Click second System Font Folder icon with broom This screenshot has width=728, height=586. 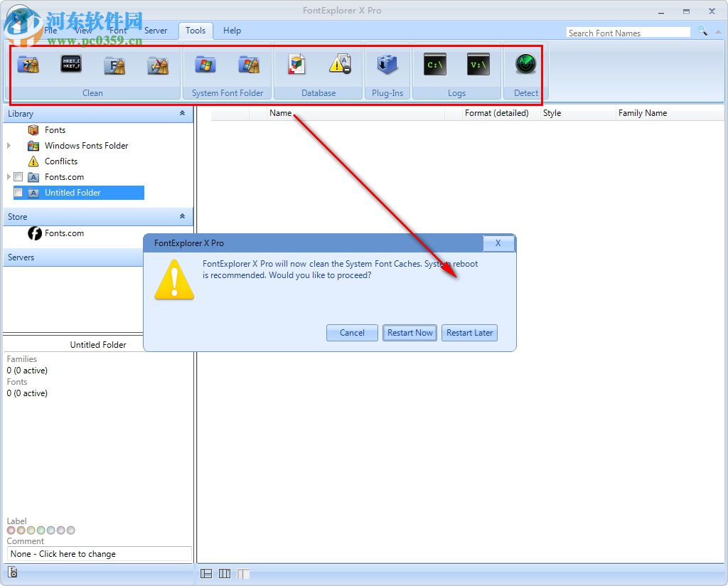tap(249, 65)
